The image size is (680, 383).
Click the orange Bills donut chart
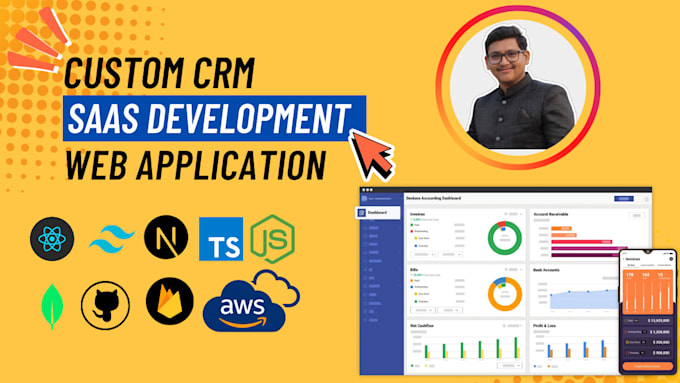(x=505, y=294)
